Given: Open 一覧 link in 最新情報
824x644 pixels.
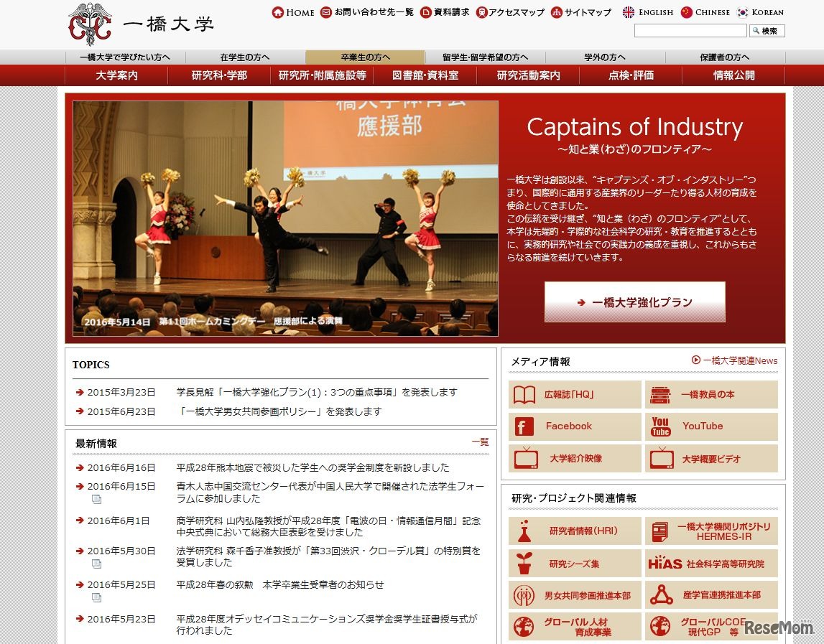Looking at the screenshot, I should coord(480,442).
